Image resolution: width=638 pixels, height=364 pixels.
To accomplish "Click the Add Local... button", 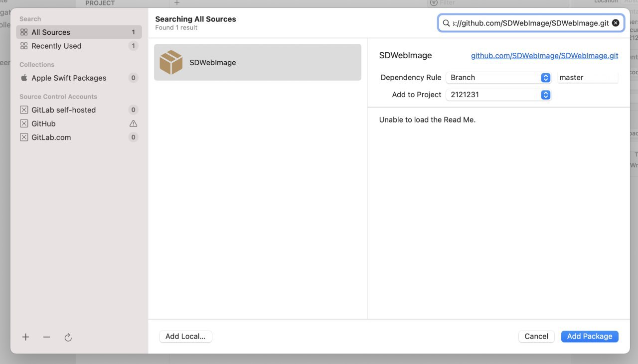I will point(185,337).
